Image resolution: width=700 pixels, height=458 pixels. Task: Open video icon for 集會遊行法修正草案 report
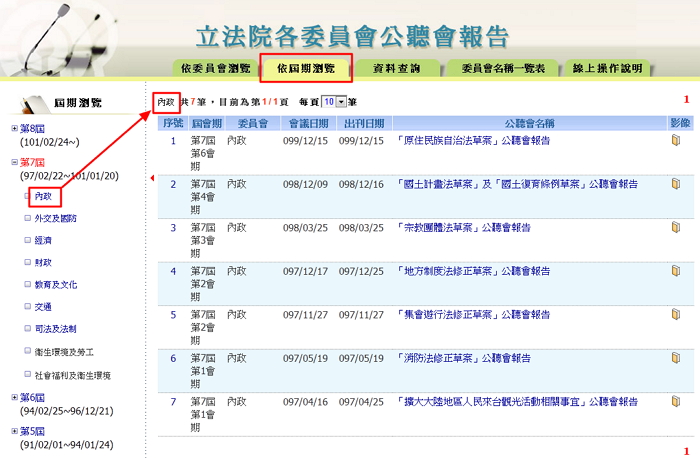676,314
